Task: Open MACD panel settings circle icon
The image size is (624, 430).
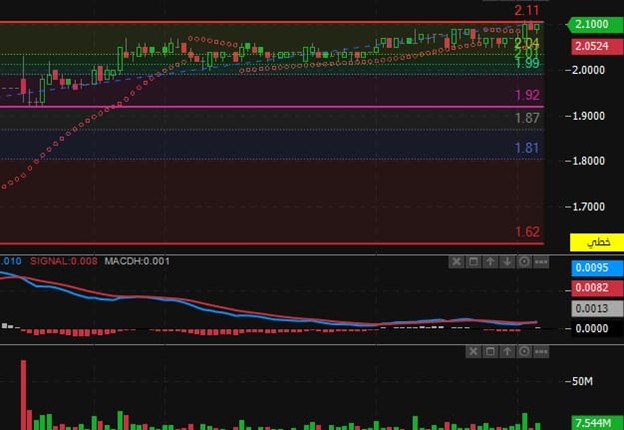Action: (525, 262)
